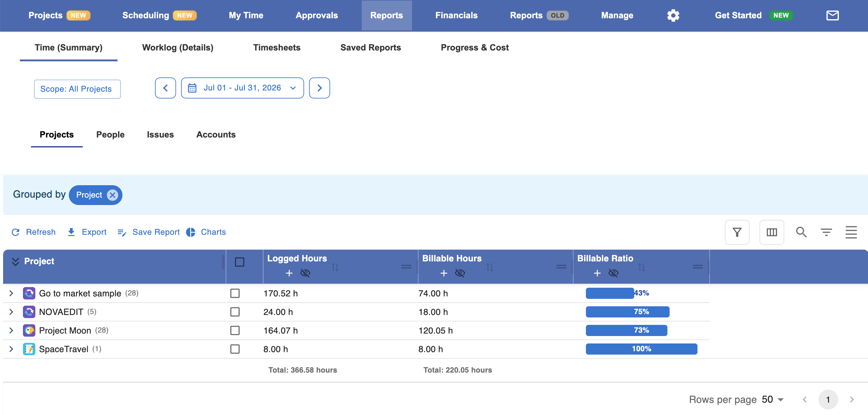Hide the Logged Hours column
Viewport: 868px width, 415px height.
click(x=305, y=273)
